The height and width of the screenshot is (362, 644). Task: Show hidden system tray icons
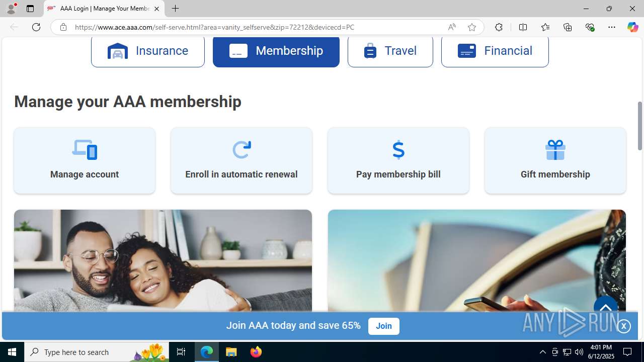[542, 352]
